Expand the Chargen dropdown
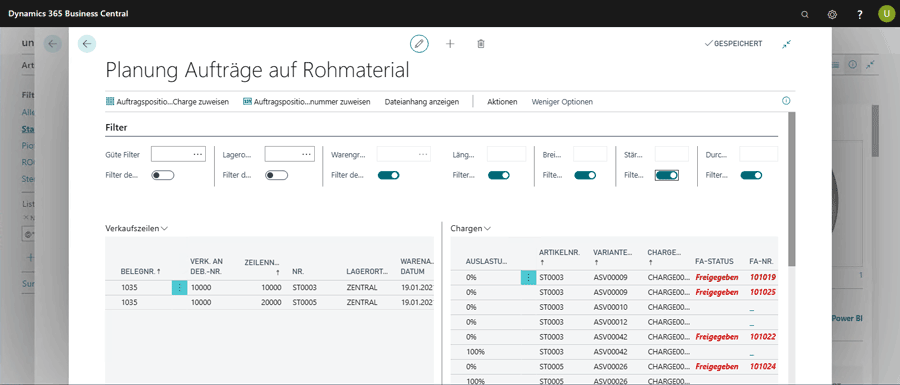 coord(471,228)
